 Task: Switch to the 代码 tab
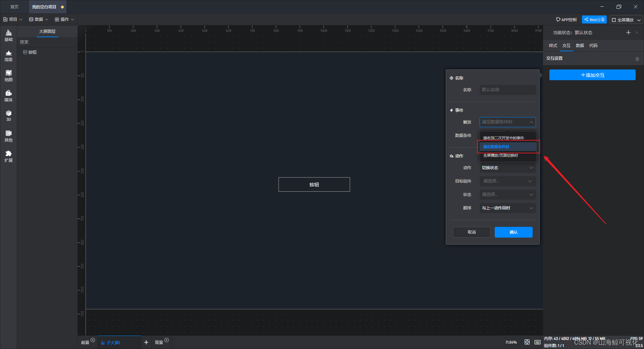click(x=593, y=46)
